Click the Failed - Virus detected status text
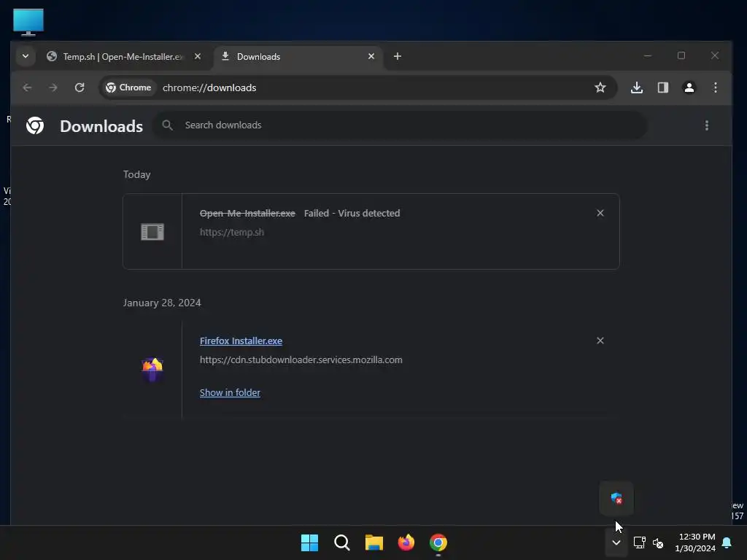Viewport: 747px width, 560px height. pos(352,214)
